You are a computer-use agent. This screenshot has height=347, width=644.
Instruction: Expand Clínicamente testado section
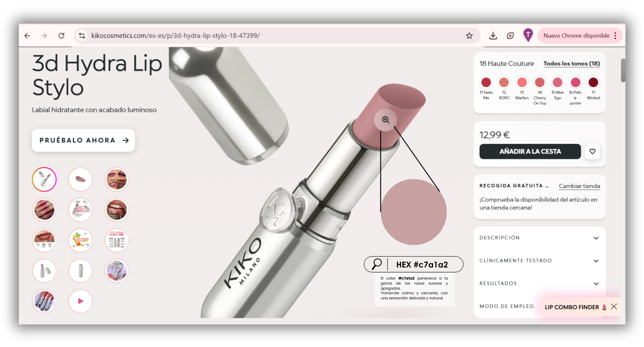[539, 260]
